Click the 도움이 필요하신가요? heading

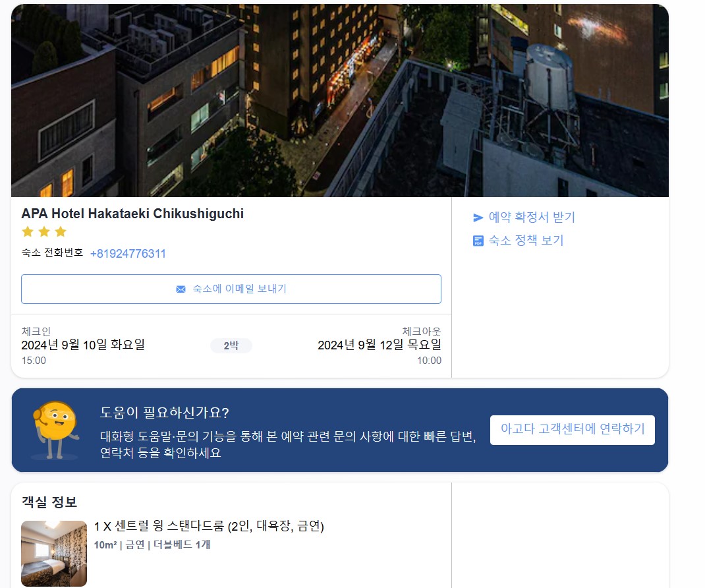point(165,413)
